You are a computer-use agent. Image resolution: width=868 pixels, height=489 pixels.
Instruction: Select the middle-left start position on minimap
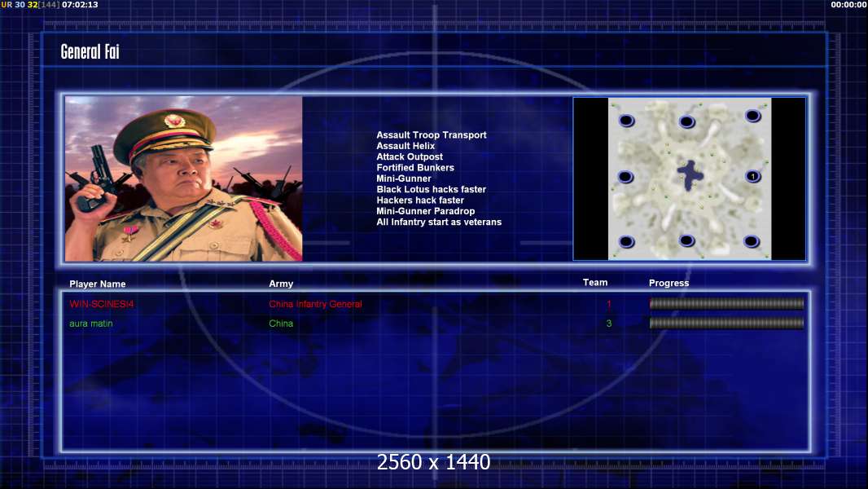[x=625, y=177]
